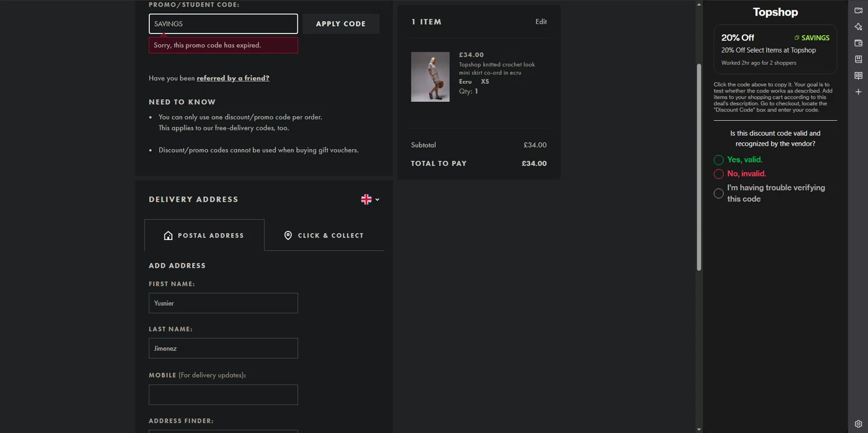Click the empty Mobile number field
This screenshot has height=433, width=868.
[223, 395]
